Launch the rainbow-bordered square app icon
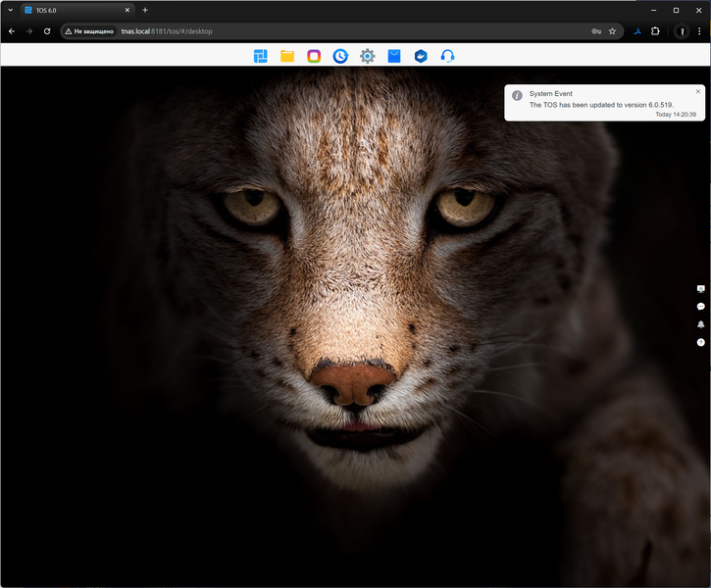The image size is (711, 588). (x=314, y=56)
